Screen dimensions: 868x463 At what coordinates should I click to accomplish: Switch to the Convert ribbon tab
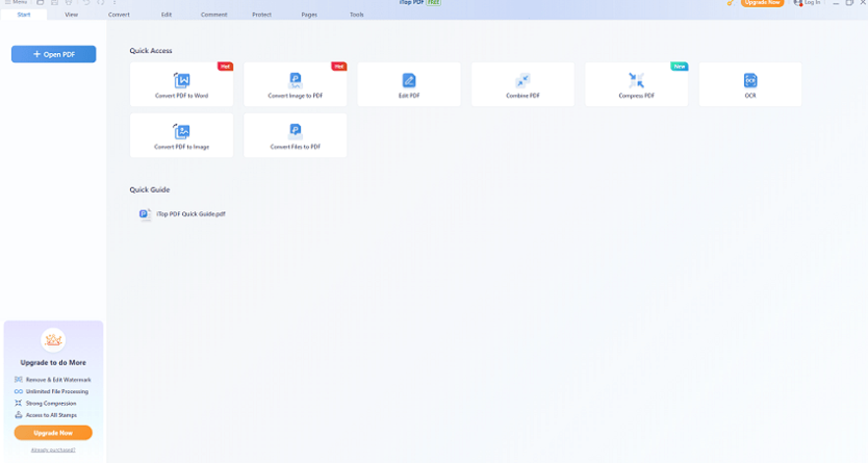tap(119, 15)
